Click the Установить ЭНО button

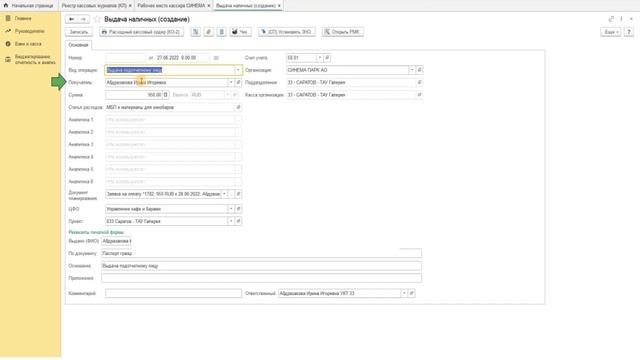click(287, 32)
